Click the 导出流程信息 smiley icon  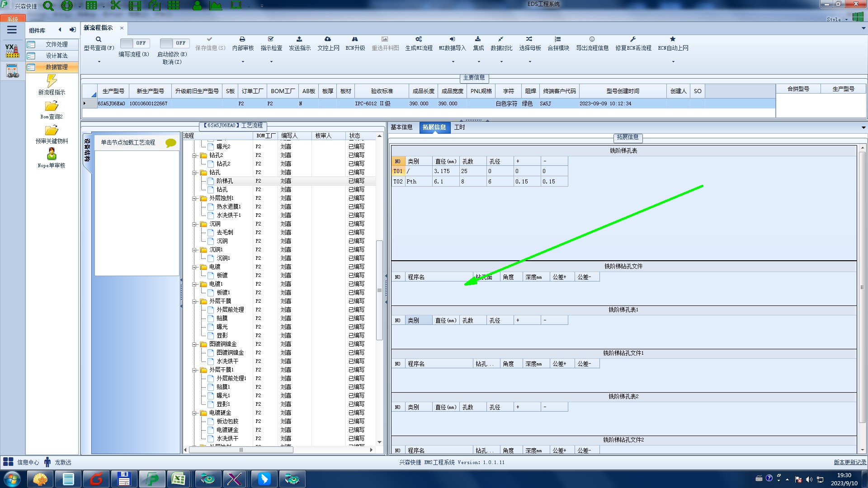592,39
